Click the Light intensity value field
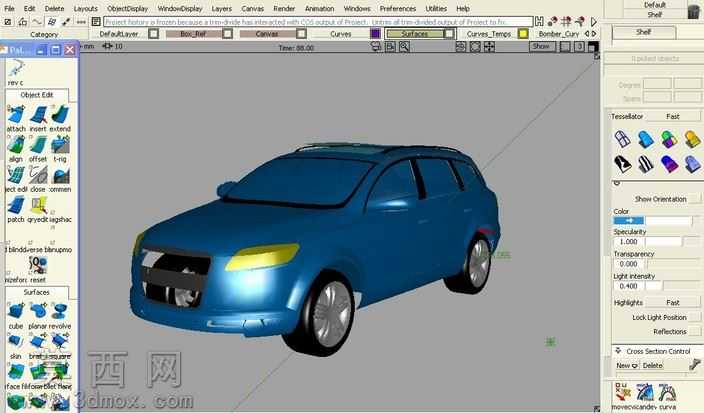Screen dimensions: 704x413 coord(629,286)
